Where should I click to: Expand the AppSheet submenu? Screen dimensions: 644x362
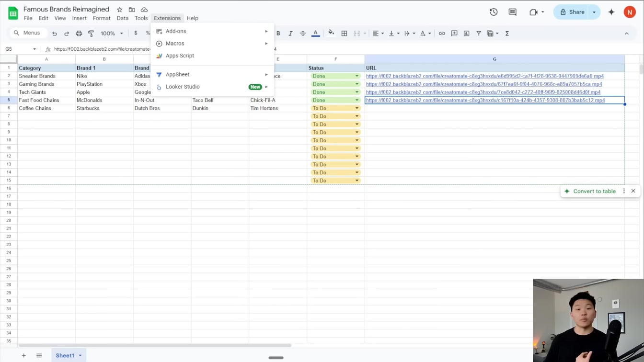coord(212,74)
